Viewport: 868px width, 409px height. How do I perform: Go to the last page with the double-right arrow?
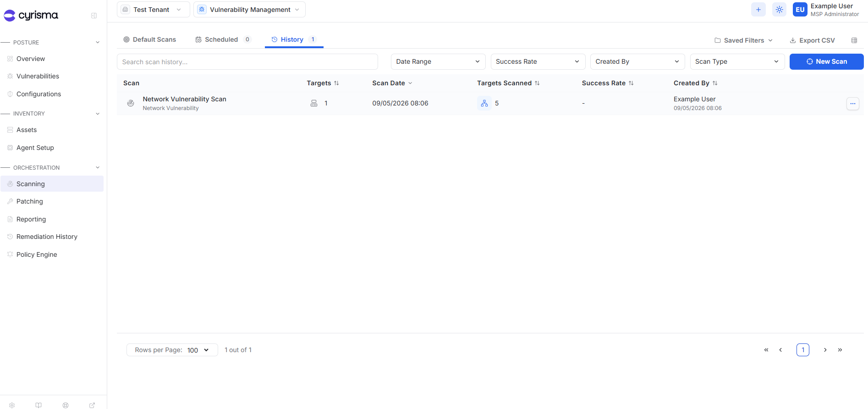click(x=840, y=350)
